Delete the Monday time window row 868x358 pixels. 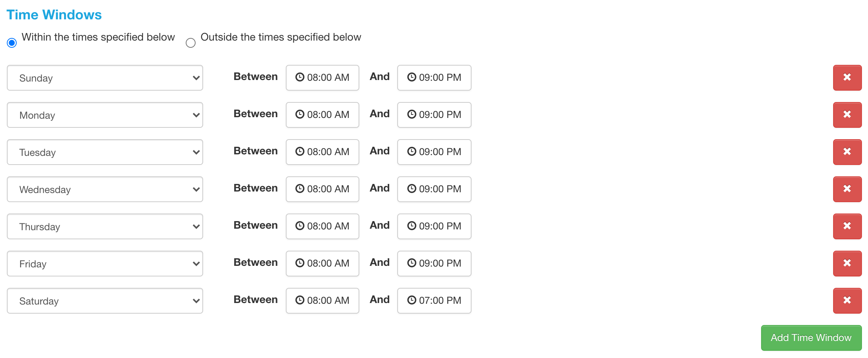847,115
